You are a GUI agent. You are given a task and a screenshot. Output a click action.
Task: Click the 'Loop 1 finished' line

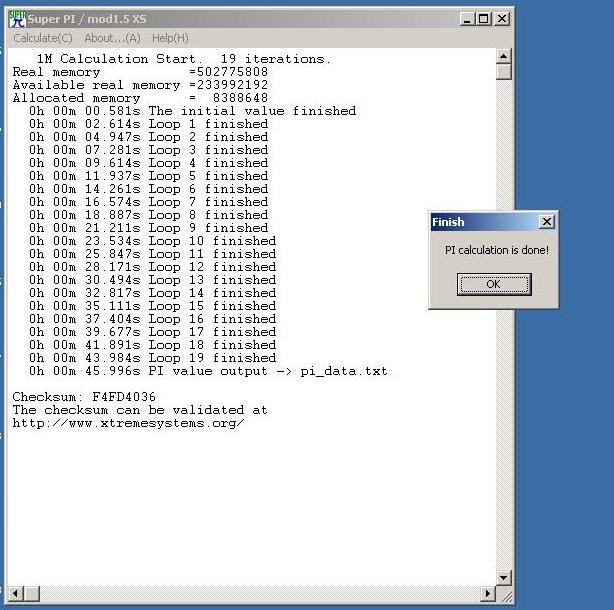(148, 124)
